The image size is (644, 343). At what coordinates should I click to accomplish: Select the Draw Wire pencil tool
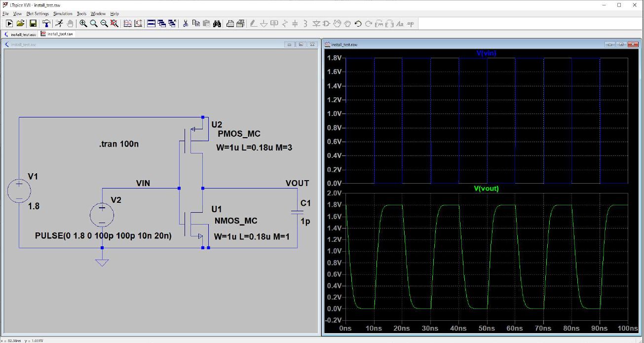[x=253, y=23]
